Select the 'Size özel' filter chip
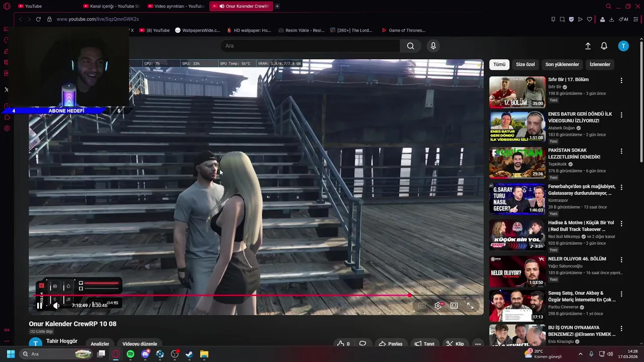The image size is (644, 362). coord(525,64)
